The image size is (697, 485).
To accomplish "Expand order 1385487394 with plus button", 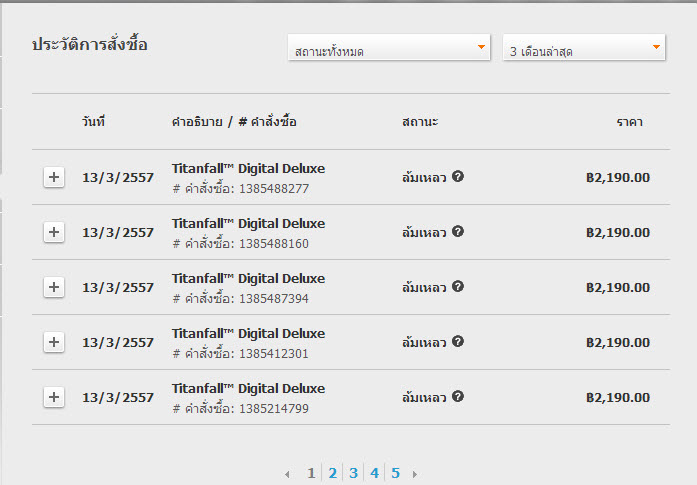I will (x=54, y=287).
